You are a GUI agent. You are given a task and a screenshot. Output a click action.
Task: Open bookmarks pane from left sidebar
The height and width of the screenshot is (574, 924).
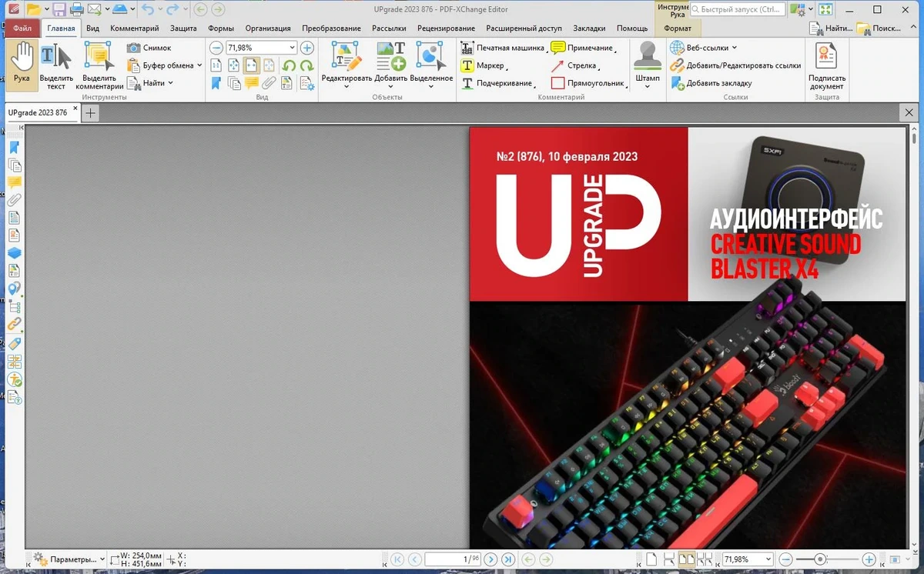pos(14,148)
